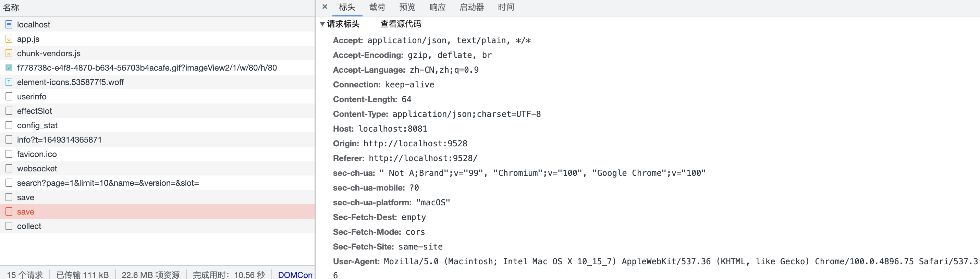
Task: Select the collect request row
Action: click(29, 226)
